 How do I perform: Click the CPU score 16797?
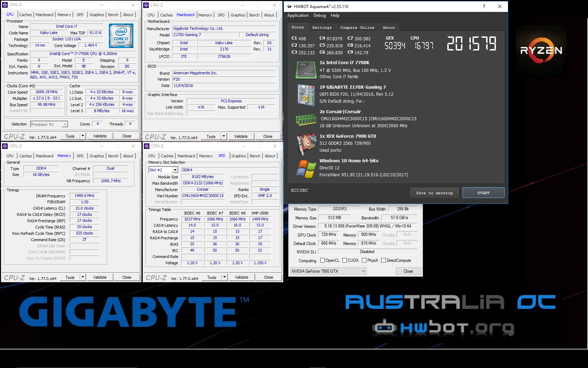424,46
